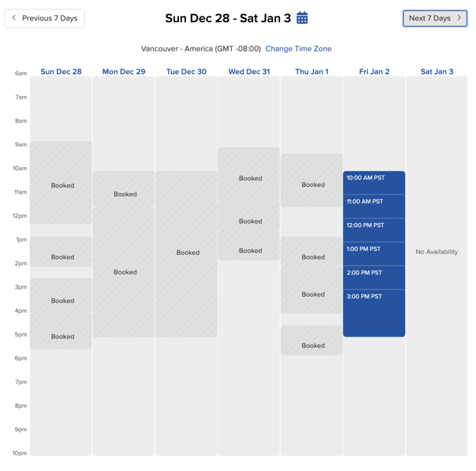This screenshot has width=476, height=471.
Task: Go to Previous 7 Days
Action: pyautogui.click(x=44, y=18)
